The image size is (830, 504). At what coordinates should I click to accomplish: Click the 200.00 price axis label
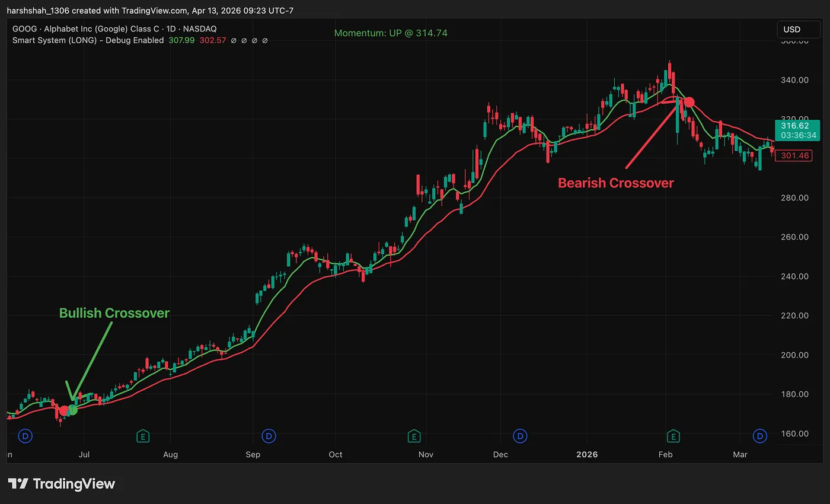(x=795, y=355)
